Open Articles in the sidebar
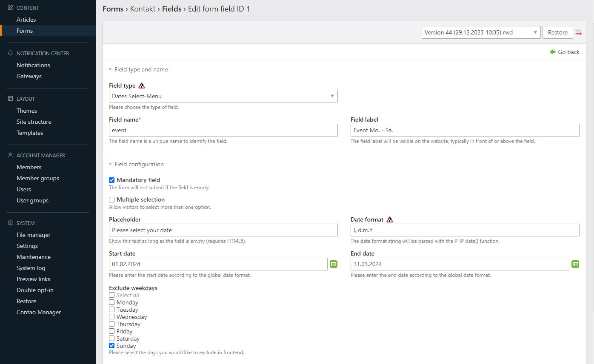The height and width of the screenshot is (364, 594). [26, 20]
